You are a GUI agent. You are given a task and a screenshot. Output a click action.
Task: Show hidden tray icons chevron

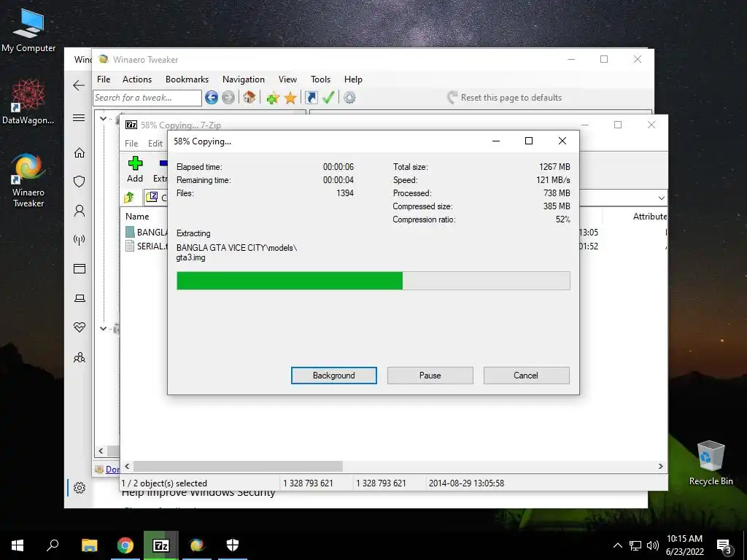617,545
